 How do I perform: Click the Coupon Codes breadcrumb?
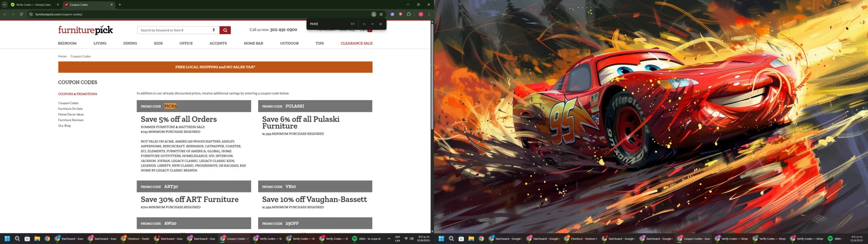pyautogui.click(x=80, y=56)
